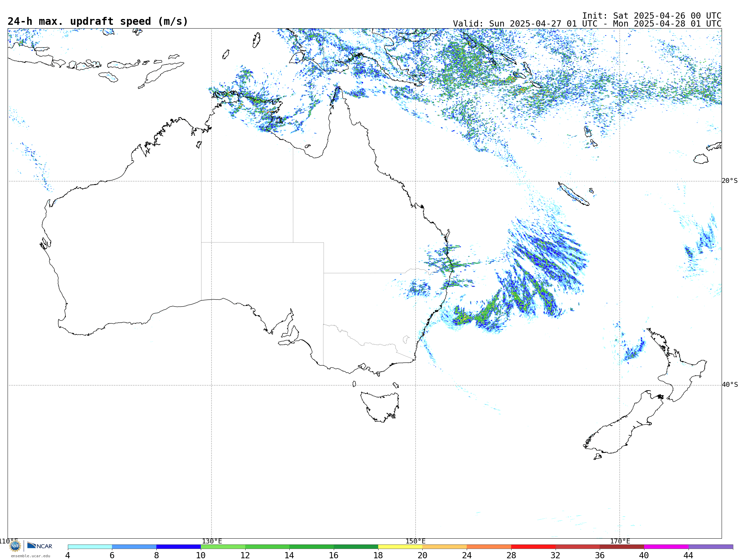Click the colorbar tick label 20
The width and height of the screenshot is (744, 560).
[423, 556]
